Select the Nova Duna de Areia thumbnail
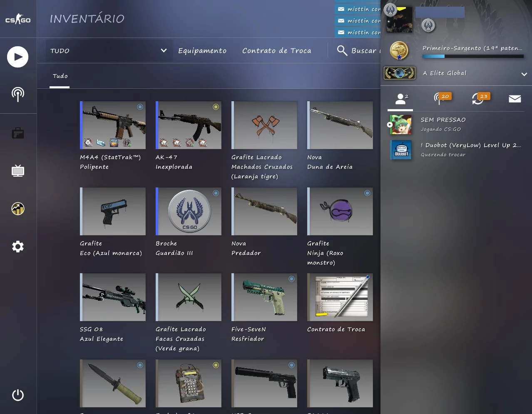The image size is (532, 414). 340,125
